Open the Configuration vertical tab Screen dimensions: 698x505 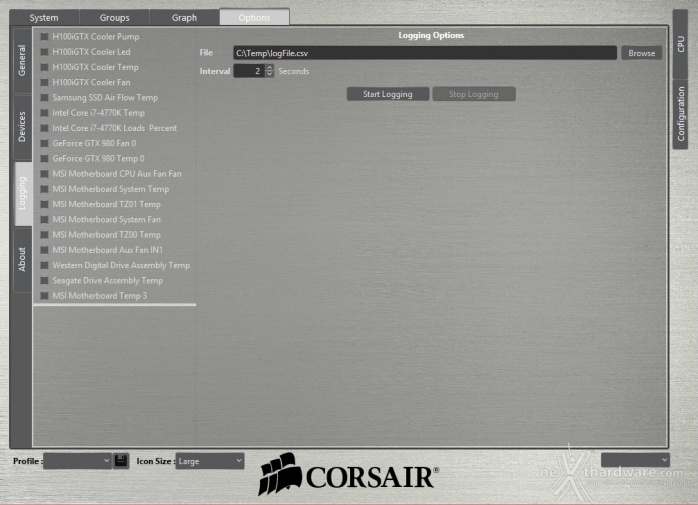point(681,114)
